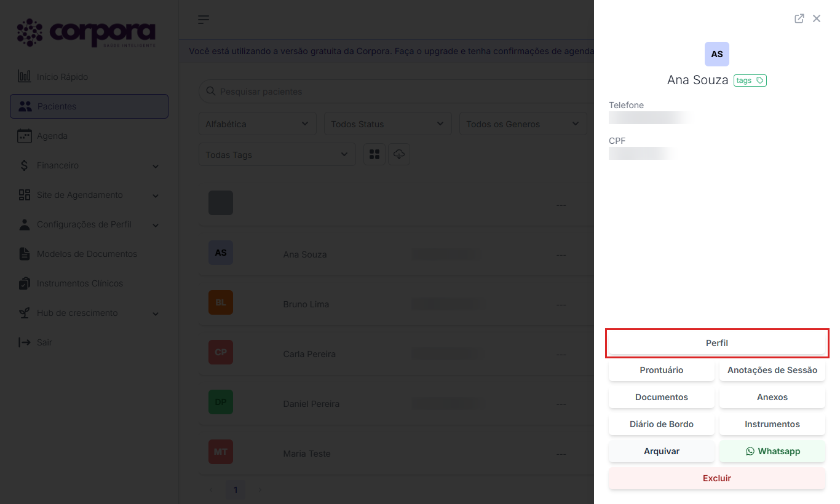This screenshot has width=840, height=504.
Task: Click the Pesquisar pacientes search field
Action: click(396, 92)
